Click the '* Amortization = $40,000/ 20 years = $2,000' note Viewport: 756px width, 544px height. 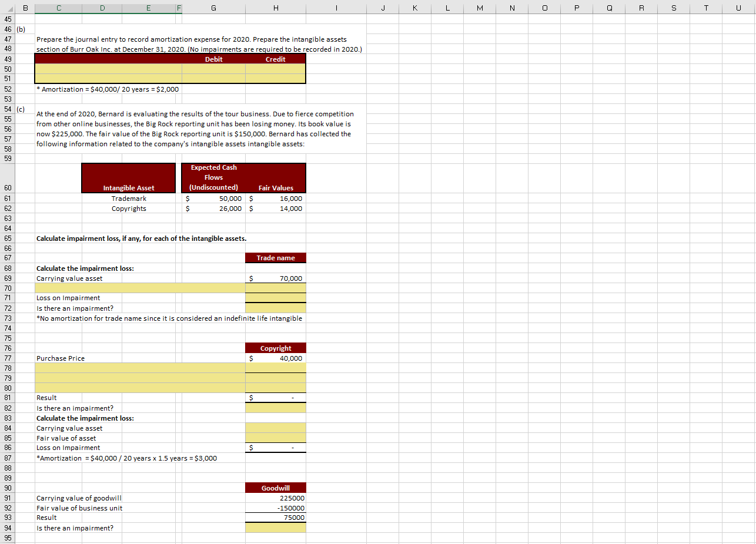108,89
